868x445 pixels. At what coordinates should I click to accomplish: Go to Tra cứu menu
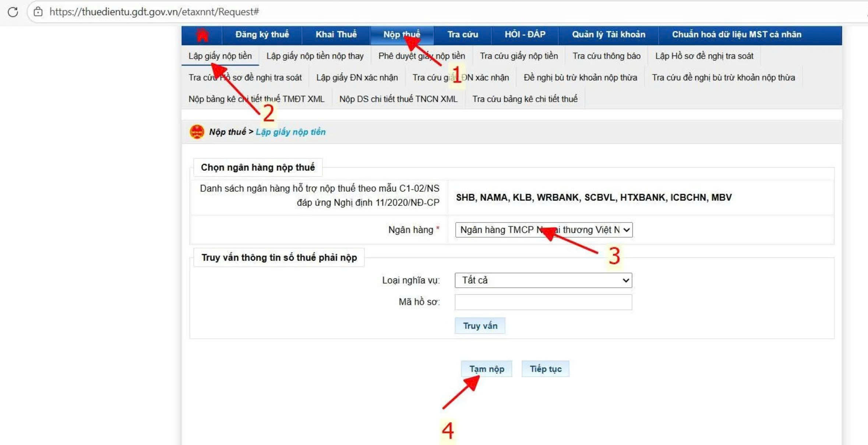tap(463, 35)
